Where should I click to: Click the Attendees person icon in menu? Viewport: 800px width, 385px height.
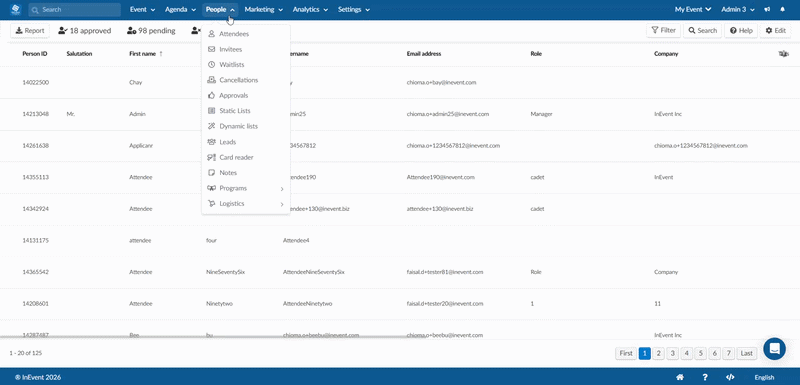tap(211, 34)
